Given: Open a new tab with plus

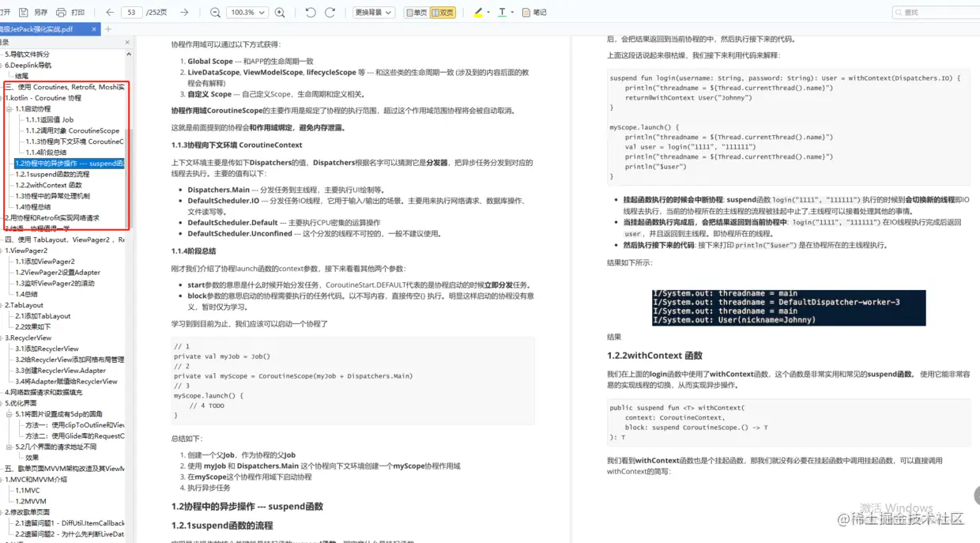Looking at the screenshot, I should click(108, 29).
